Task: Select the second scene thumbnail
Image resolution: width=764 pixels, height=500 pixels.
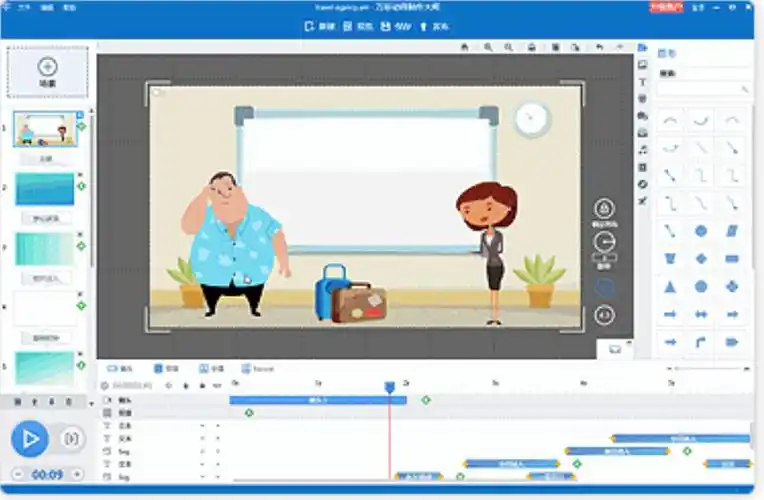Action: 45,188
